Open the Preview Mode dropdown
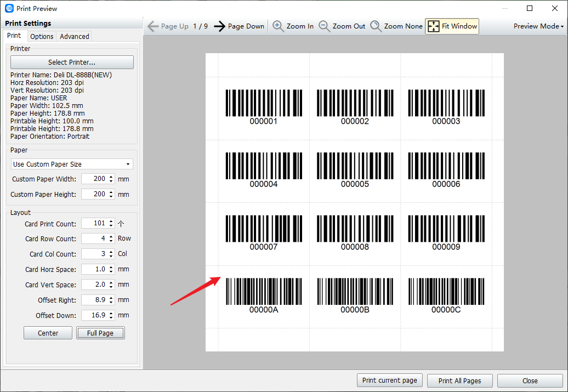The width and height of the screenshot is (568, 392). pyautogui.click(x=538, y=26)
